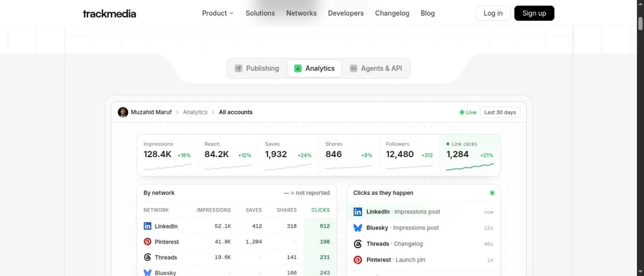Viewport: 644px width, 276px height.
Task: Click Pinterest's 1,204 saves value
Action: (254, 242)
